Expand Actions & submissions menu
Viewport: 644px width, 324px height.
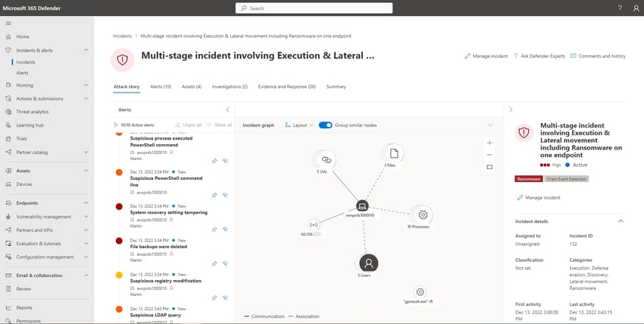86,99
